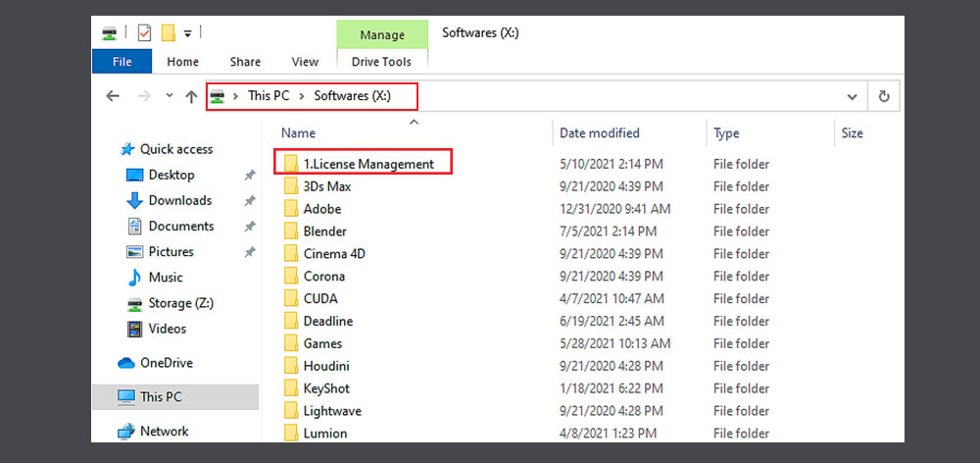Expand chevron before This PC in address bar
The height and width of the screenshot is (463, 980).
click(235, 96)
